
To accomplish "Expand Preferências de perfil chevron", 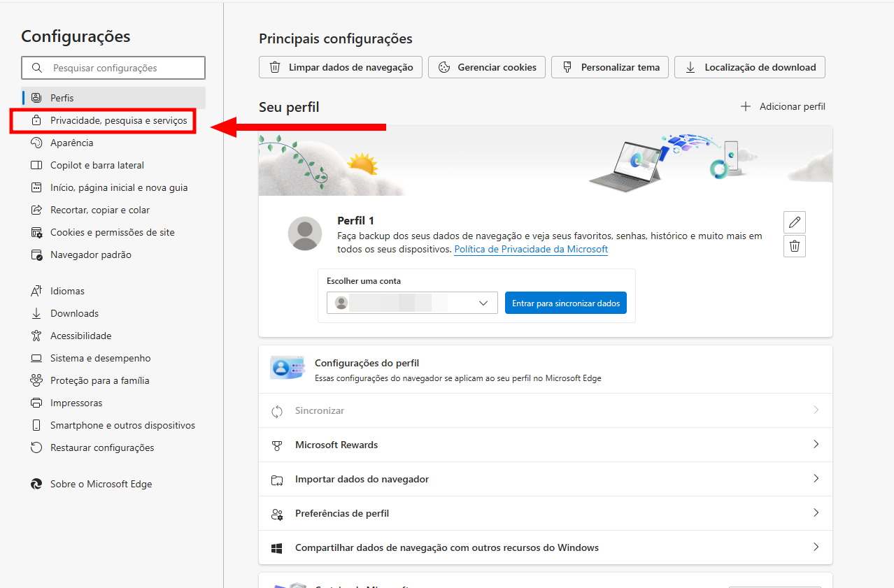I will point(816,513).
